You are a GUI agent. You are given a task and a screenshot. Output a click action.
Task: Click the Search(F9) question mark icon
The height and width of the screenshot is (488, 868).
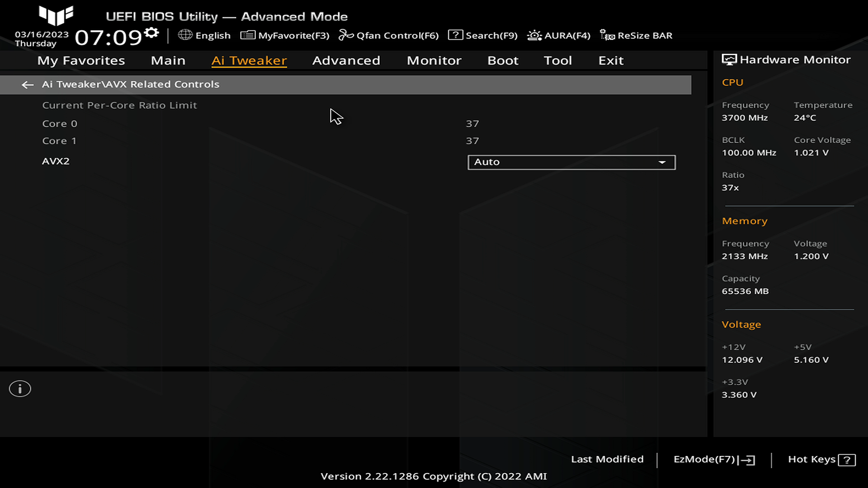point(455,35)
